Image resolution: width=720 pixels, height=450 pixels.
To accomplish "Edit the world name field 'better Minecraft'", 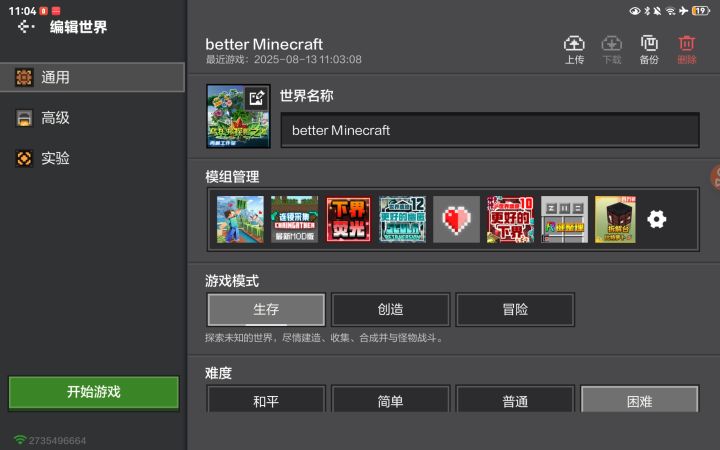I will click(x=490, y=130).
